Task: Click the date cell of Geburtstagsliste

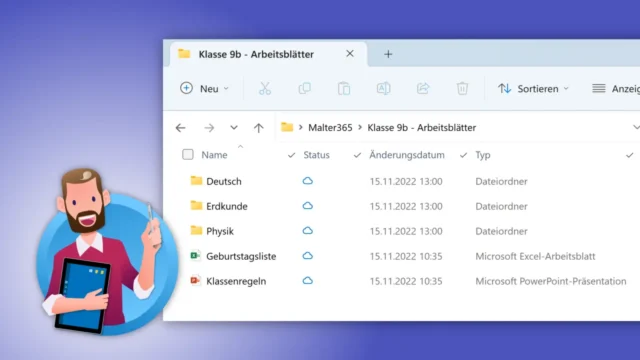Action: [x=406, y=256]
